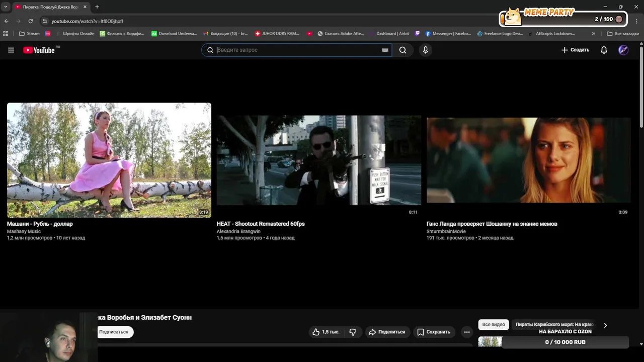Open the Ганс Ланда video thumbnail

click(x=529, y=160)
